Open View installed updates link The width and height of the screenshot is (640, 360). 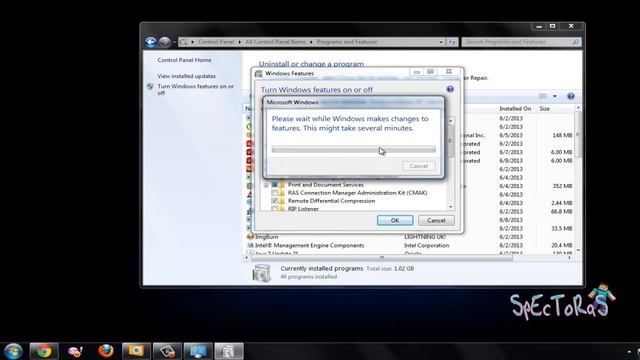187,76
